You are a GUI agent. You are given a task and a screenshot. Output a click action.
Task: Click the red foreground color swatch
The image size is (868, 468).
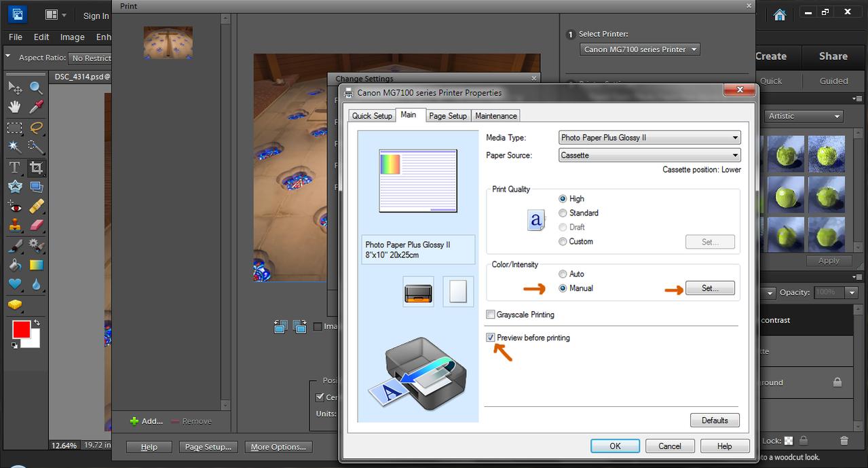coord(21,330)
